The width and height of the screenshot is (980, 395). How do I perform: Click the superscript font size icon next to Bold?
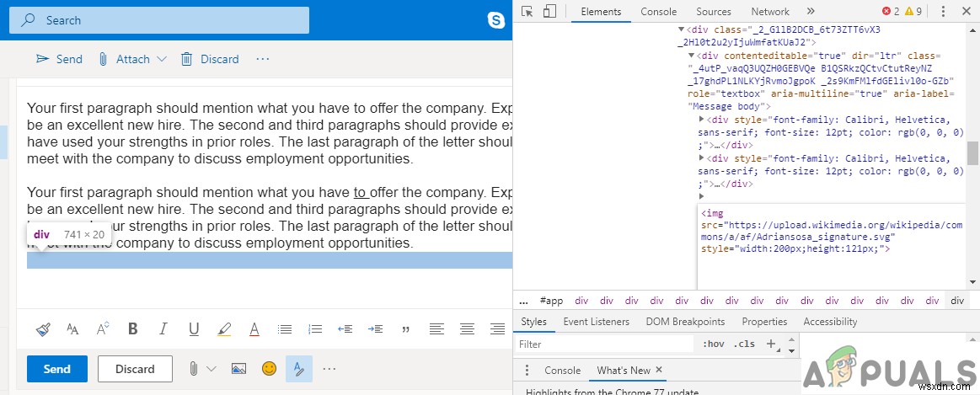[x=103, y=328]
